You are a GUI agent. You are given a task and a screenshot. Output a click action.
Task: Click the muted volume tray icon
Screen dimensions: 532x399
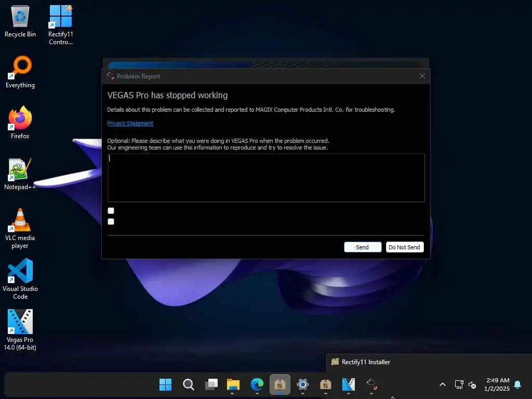(472, 385)
